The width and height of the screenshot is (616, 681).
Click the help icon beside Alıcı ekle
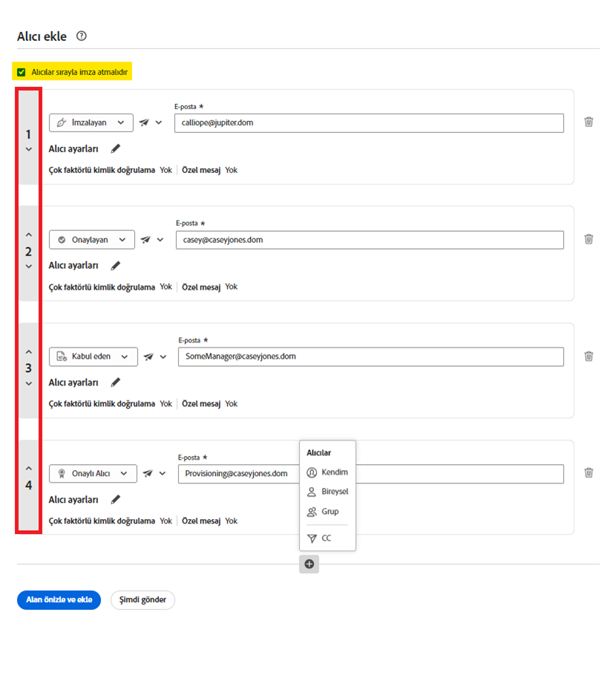point(82,36)
